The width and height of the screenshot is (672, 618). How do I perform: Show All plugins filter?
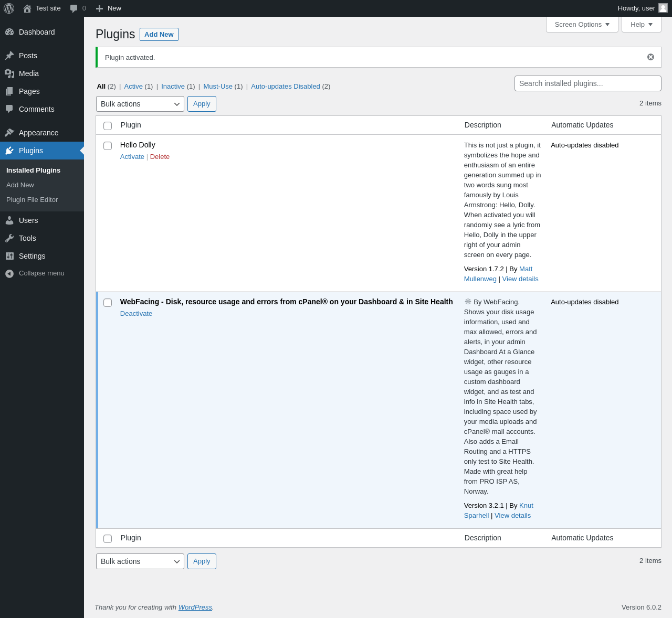click(x=101, y=87)
